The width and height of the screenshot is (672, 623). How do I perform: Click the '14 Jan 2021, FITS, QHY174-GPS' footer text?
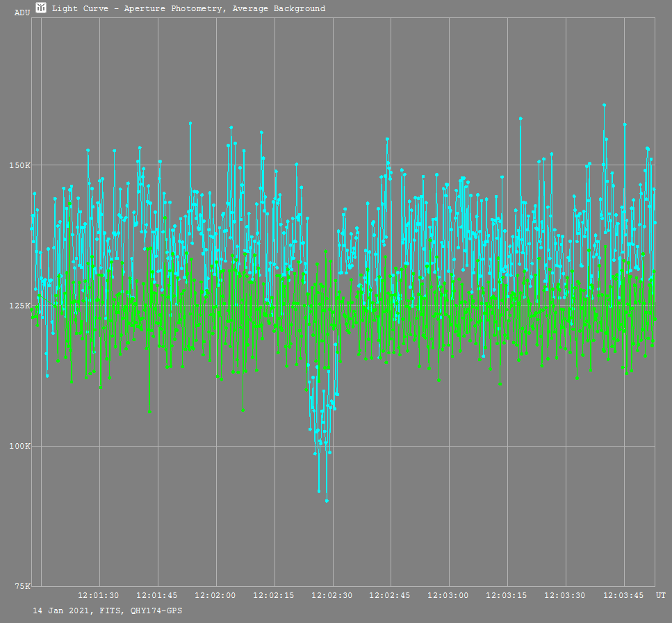[108, 610]
